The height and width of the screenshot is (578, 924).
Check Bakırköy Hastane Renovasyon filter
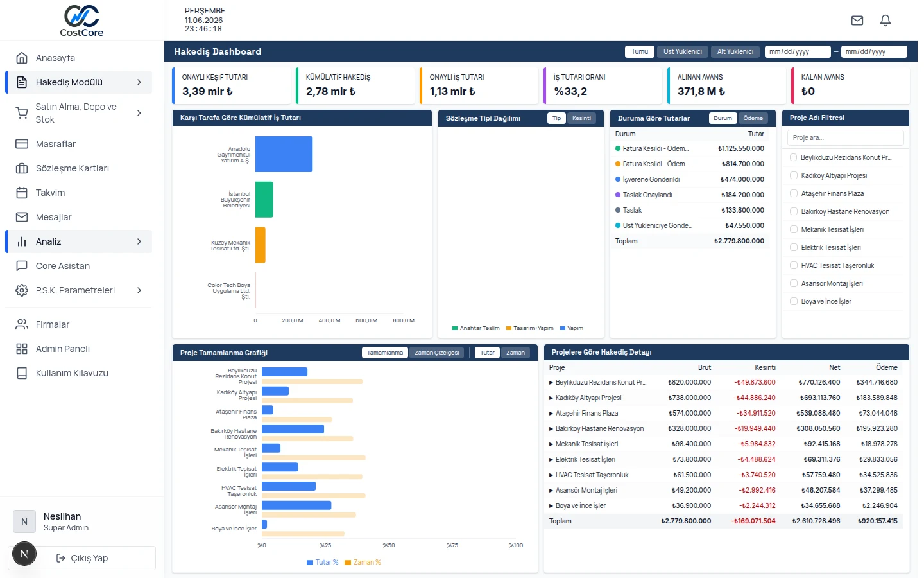click(x=793, y=211)
